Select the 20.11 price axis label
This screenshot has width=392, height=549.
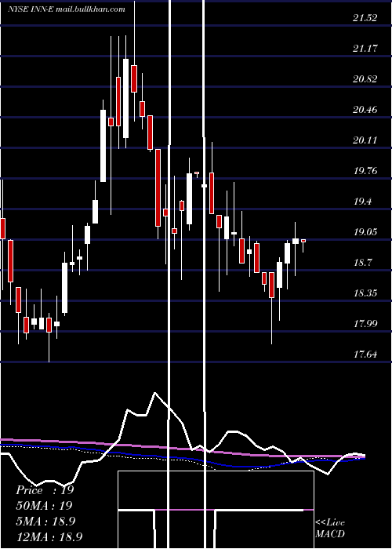(x=365, y=140)
